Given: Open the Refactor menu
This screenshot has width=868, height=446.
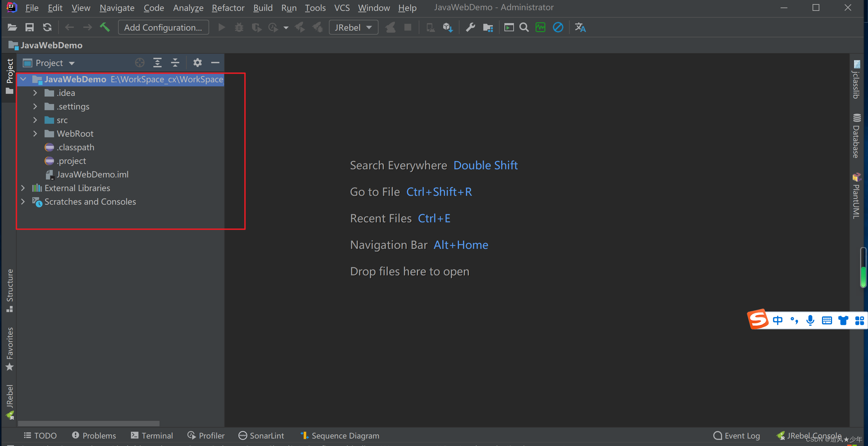Looking at the screenshot, I should point(228,7).
